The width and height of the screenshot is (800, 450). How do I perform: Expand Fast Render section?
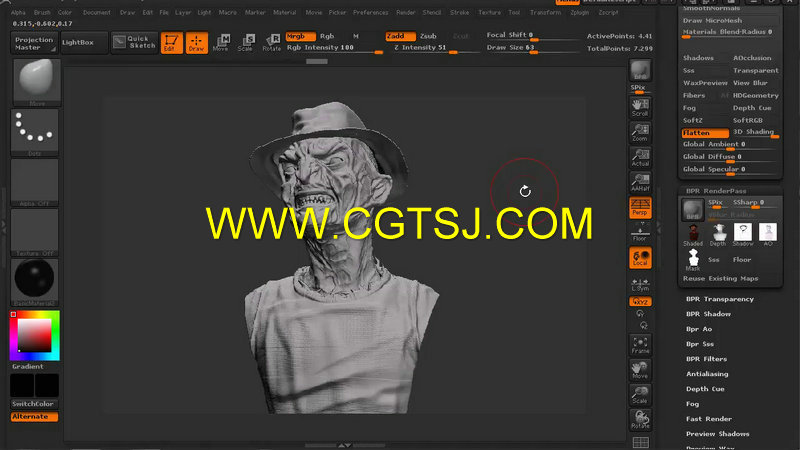(x=709, y=419)
